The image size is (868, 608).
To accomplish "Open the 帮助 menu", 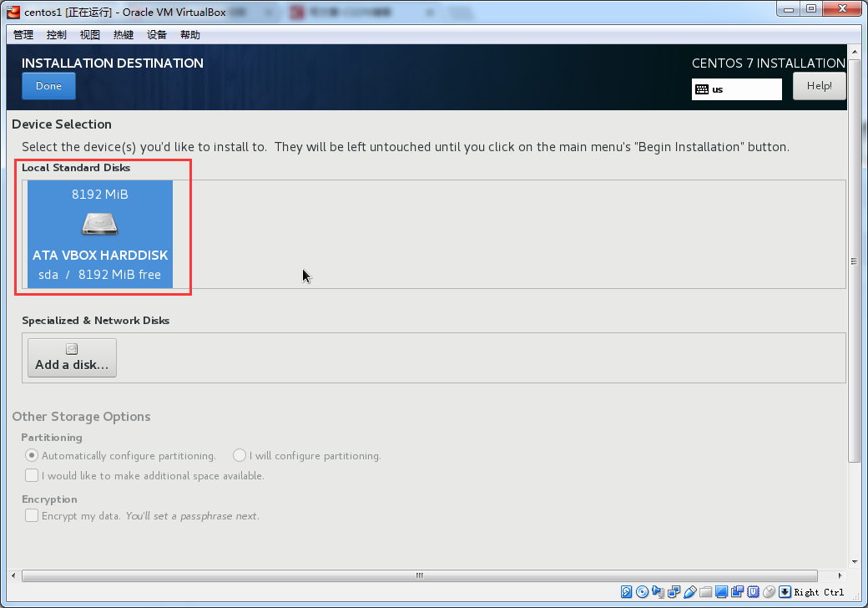I will tap(190, 35).
